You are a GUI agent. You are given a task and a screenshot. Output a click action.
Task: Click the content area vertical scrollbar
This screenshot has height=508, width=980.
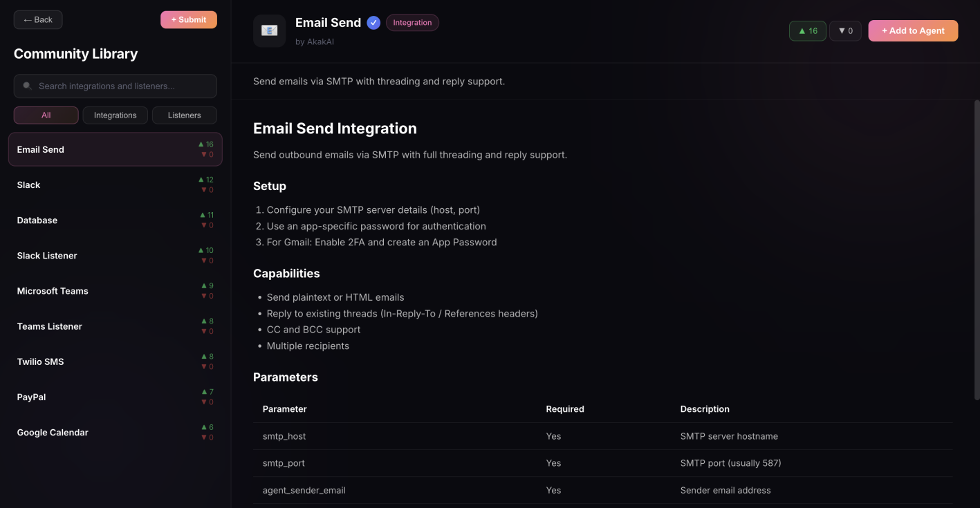tap(976, 249)
